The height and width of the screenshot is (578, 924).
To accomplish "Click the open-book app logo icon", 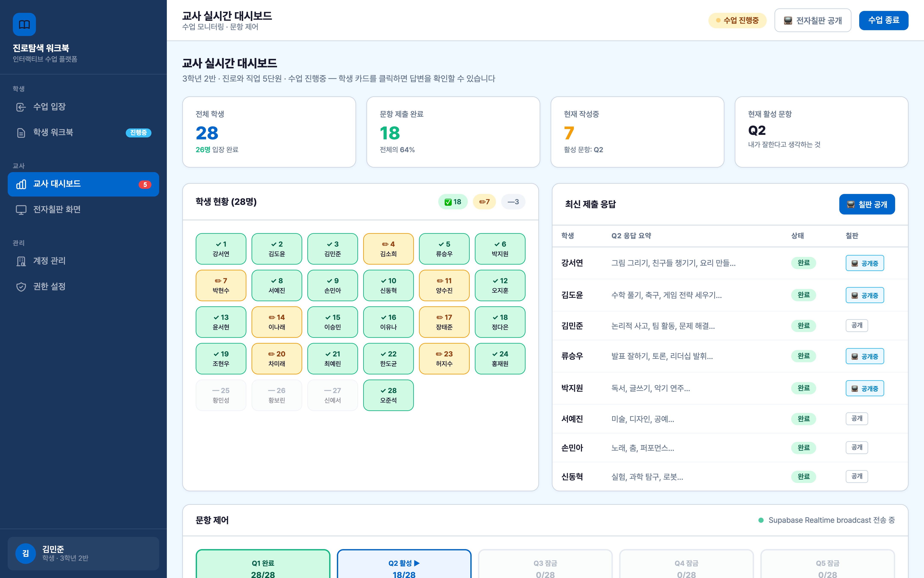I will click(24, 24).
